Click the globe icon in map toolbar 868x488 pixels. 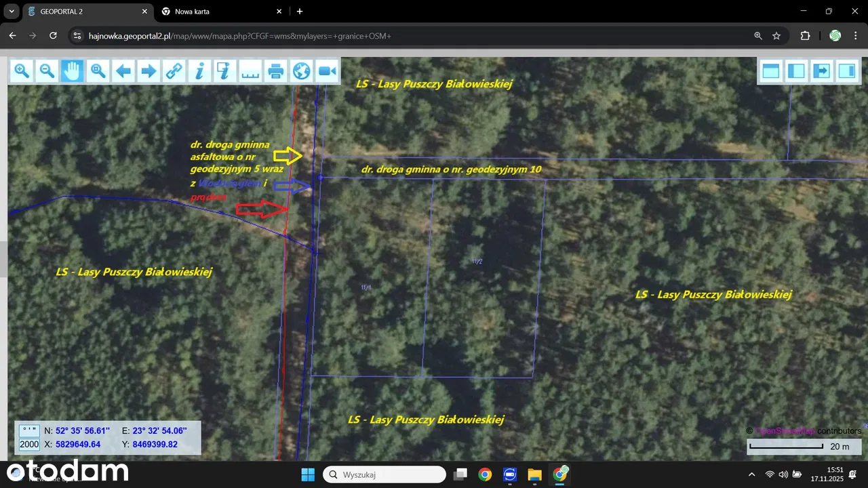click(301, 70)
